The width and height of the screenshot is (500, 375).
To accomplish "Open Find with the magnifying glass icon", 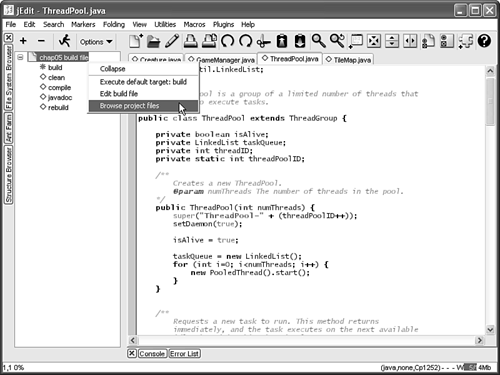I will (319, 41).
